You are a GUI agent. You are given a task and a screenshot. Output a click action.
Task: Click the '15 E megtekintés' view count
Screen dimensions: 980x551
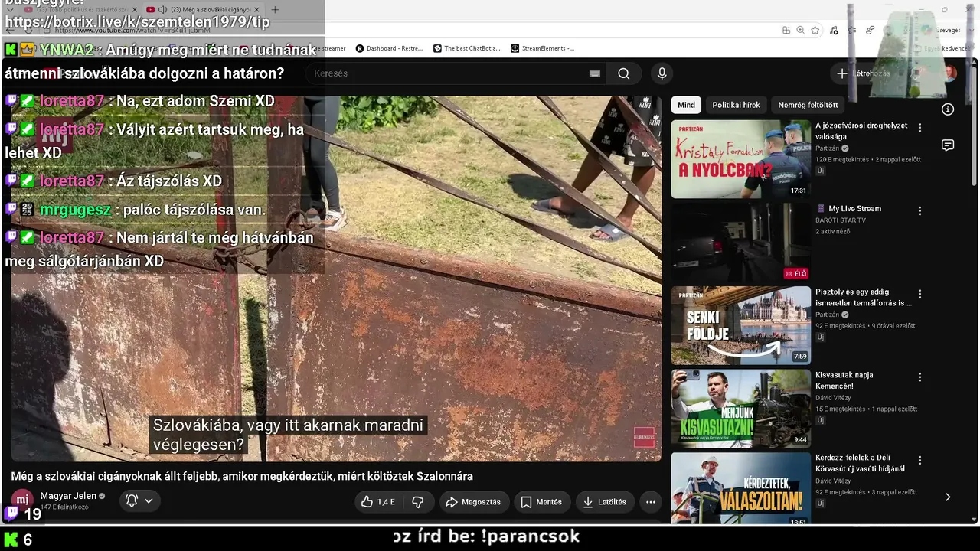pyautogui.click(x=841, y=409)
